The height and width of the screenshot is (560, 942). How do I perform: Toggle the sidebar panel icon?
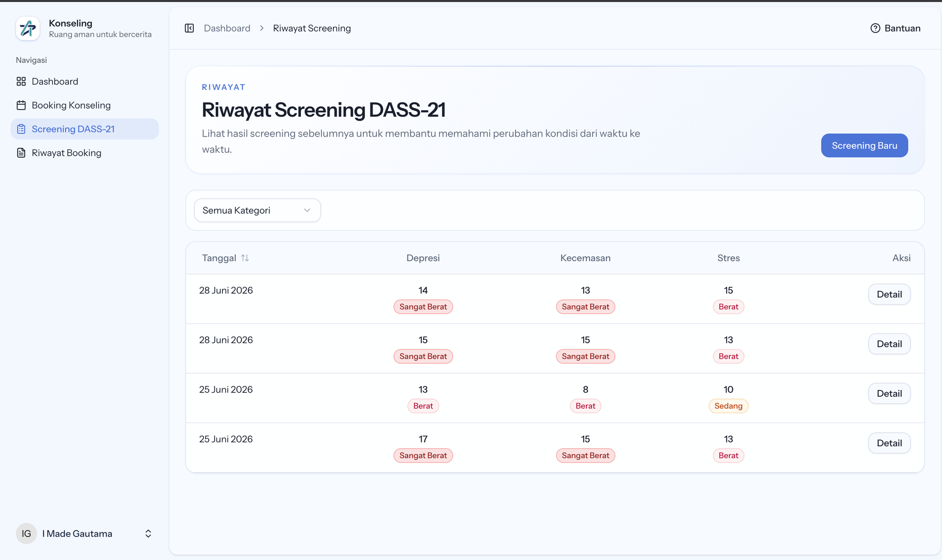pos(189,28)
